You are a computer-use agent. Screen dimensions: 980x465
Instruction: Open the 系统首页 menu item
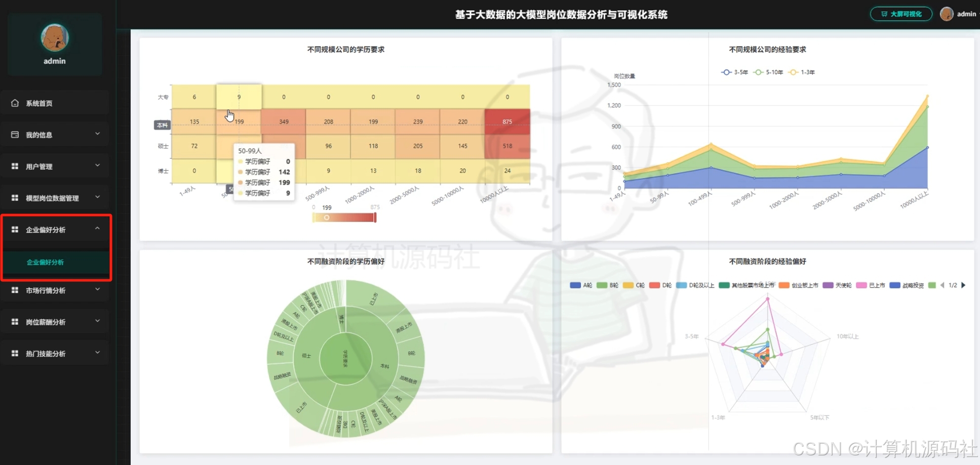[55, 103]
